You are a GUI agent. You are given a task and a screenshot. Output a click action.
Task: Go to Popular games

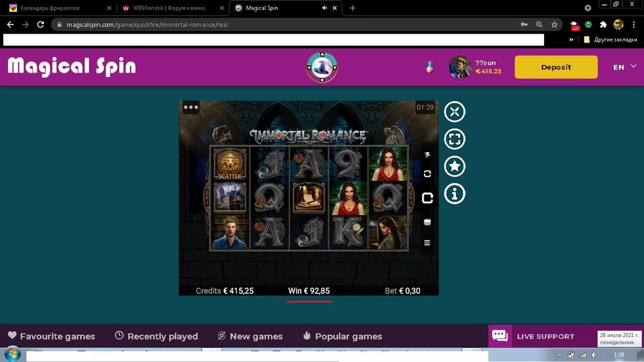pyautogui.click(x=342, y=336)
